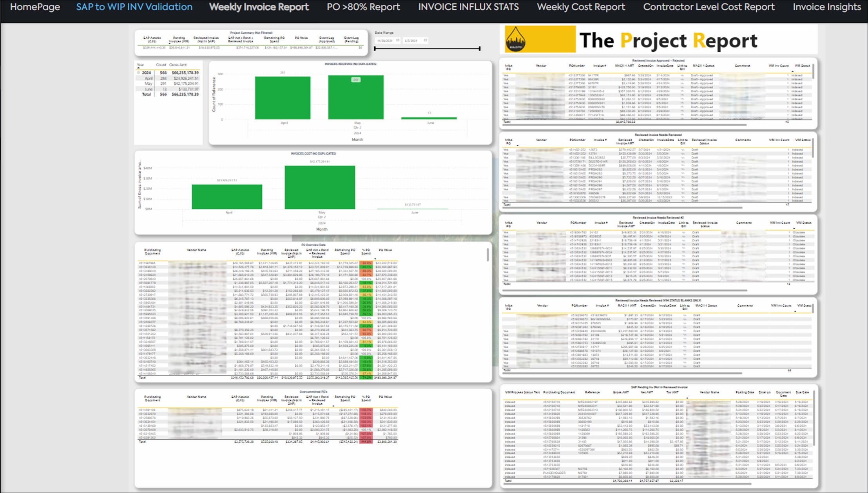Viewport: 868px width, 493px height.
Task: Sort Needs Reviewed table by Ariba PO
Action: click(508, 141)
